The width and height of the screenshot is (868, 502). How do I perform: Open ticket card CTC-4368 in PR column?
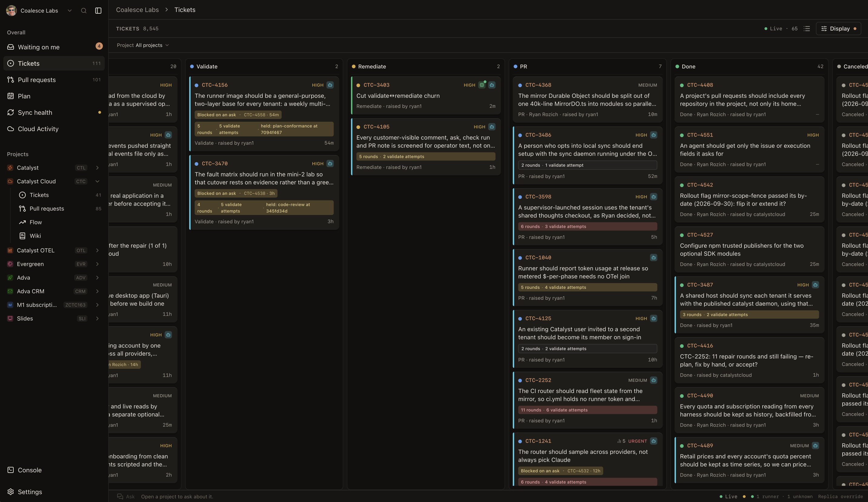(x=587, y=100)
